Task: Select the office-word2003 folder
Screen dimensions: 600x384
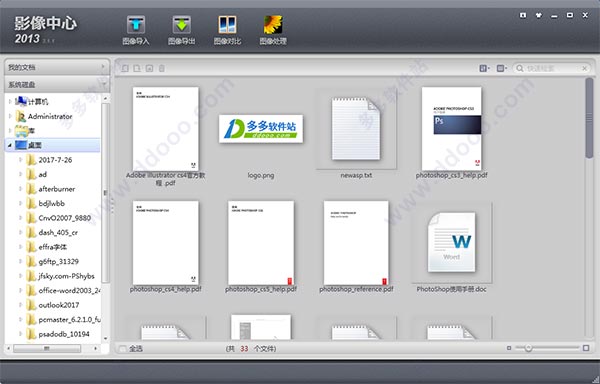Action: point(69,291)
